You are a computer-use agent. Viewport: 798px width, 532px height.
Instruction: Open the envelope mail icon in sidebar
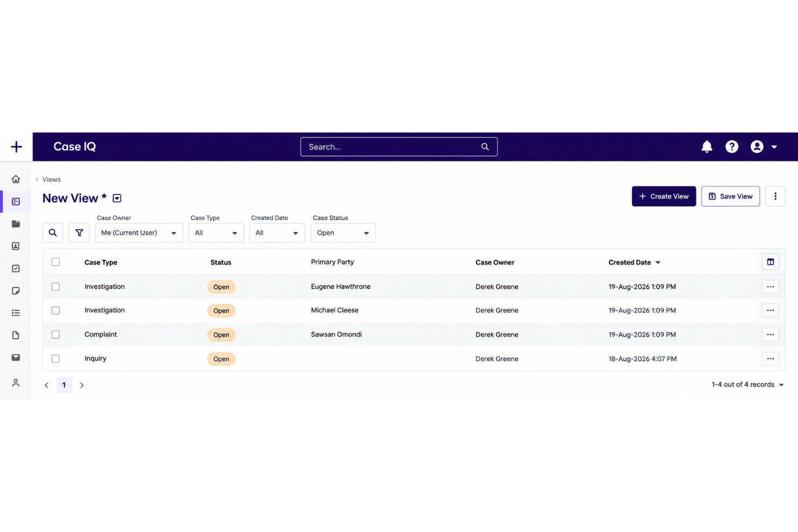point(16,357)
